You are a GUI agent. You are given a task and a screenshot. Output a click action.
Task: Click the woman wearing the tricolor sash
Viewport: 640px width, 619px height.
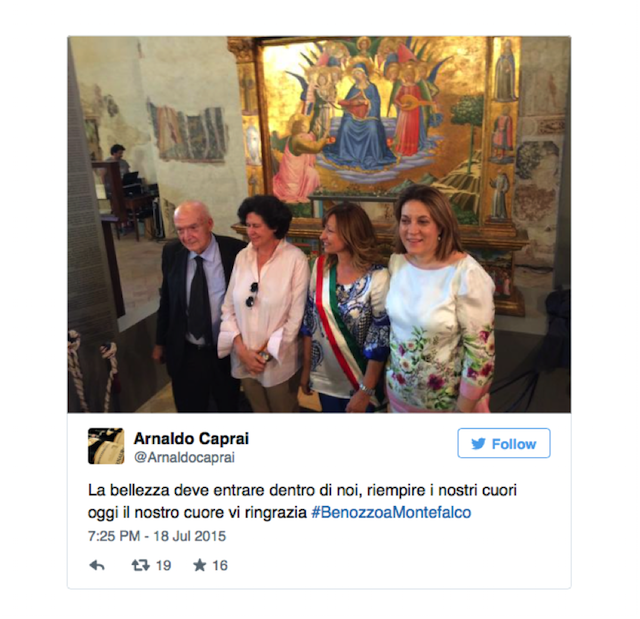(x=347, y=310)
